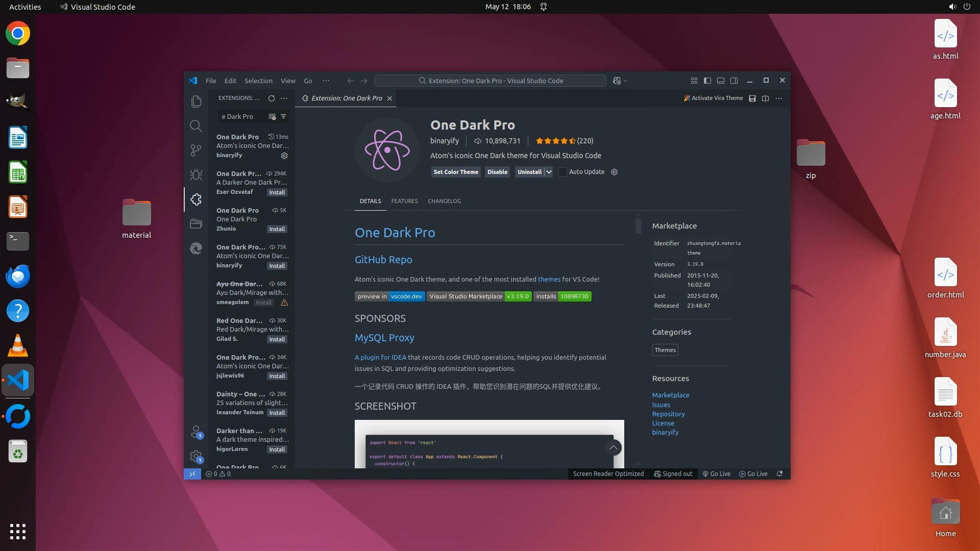Switch to the CHANGELOG tab

(444, 201)
